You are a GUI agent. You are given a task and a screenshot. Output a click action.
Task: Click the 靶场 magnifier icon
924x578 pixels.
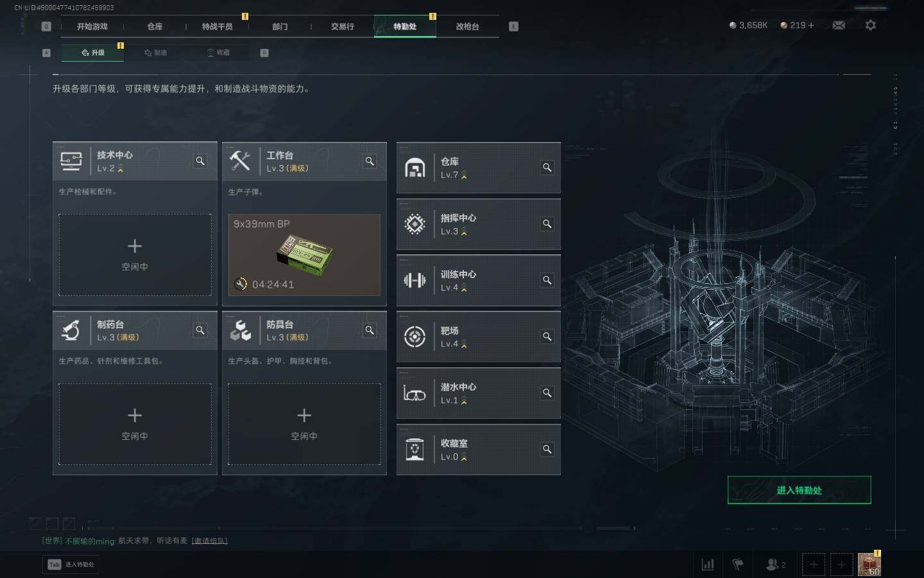click(x=547, y=337)
